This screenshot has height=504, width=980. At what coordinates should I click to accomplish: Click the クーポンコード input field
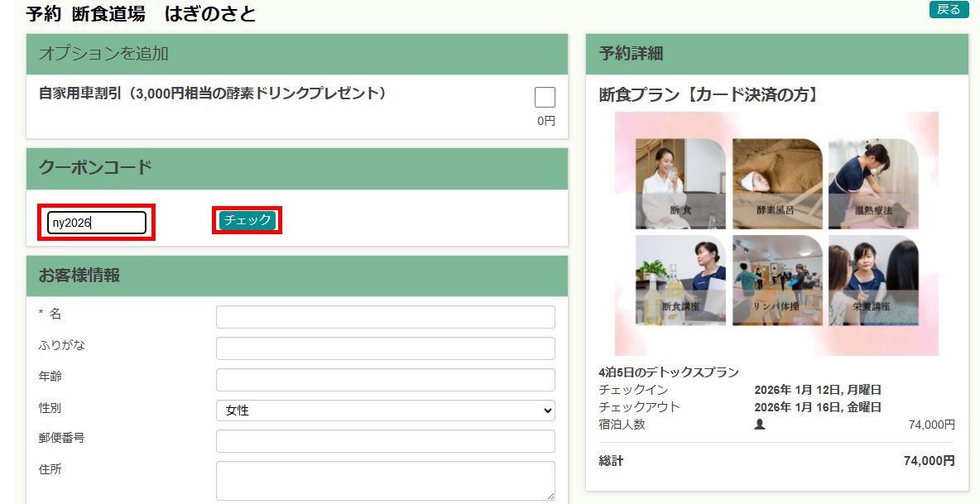[97, 223]
